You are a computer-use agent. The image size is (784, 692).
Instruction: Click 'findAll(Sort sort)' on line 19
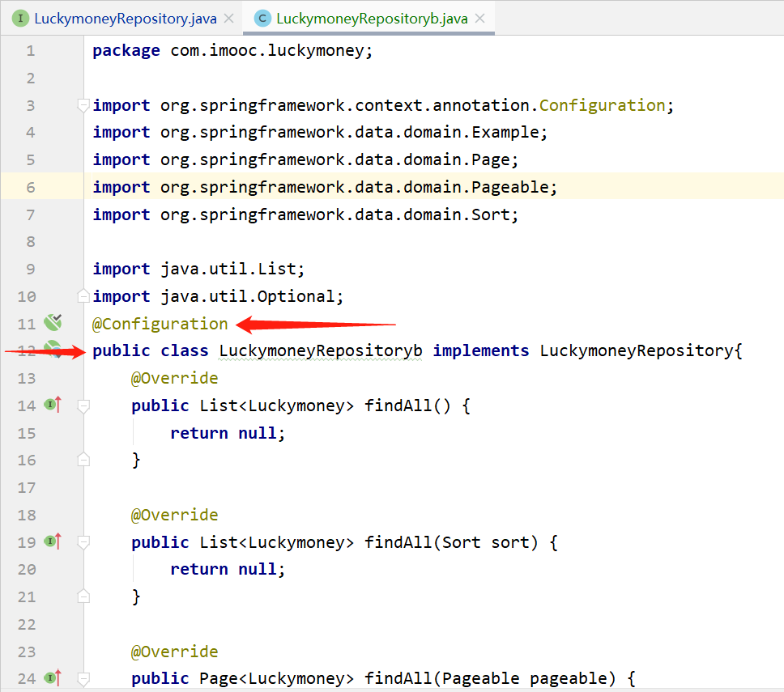click(x=451, y=542)
